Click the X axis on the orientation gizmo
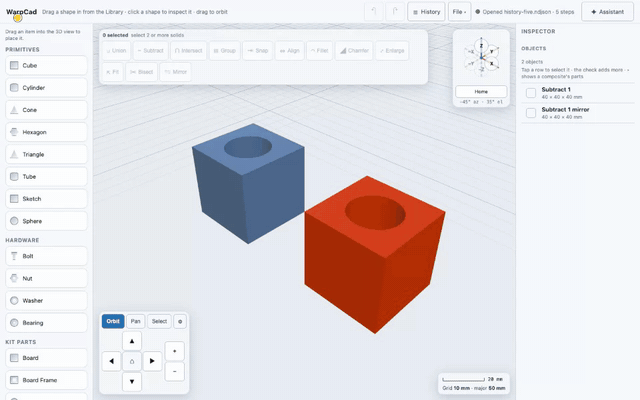 point(491,64)
